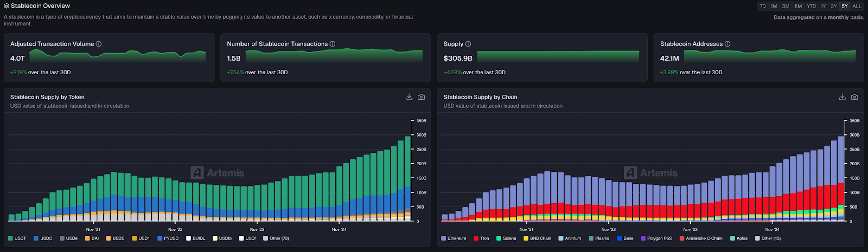
Task: Toggle PYUSD series in token legend
Action: [168, 238]
